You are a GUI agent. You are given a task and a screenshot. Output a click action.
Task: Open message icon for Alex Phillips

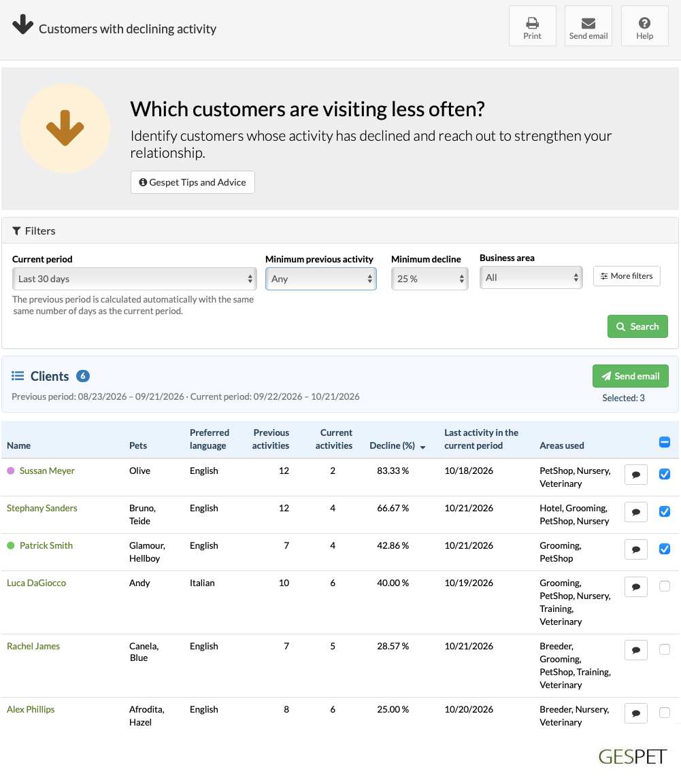click(636, 713)
